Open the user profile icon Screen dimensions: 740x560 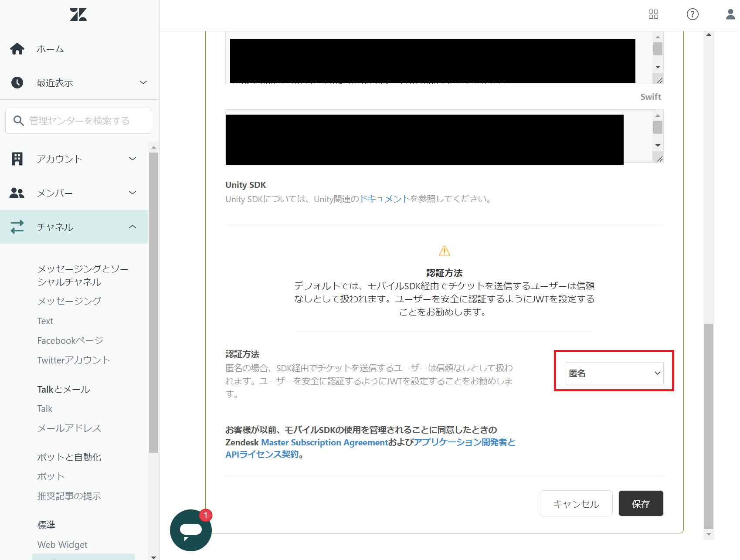coord(729,14)
